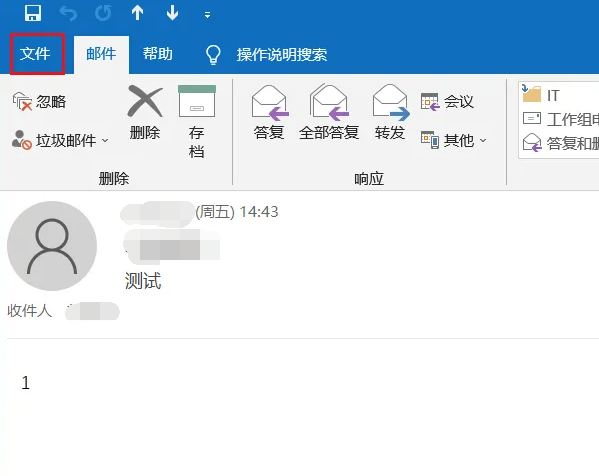Click the 收件人 recipient label

point(29,311)
